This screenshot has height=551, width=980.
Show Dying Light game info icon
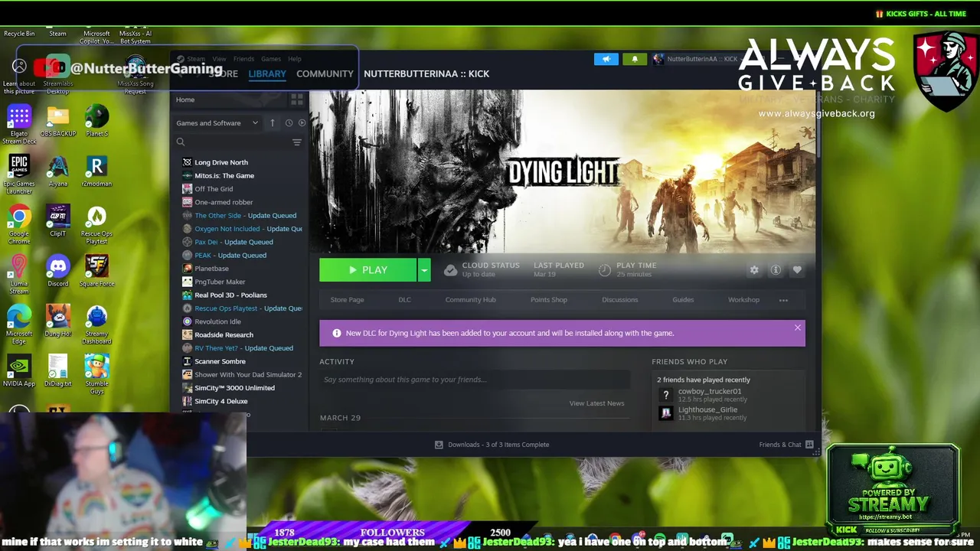click(776, 270)
